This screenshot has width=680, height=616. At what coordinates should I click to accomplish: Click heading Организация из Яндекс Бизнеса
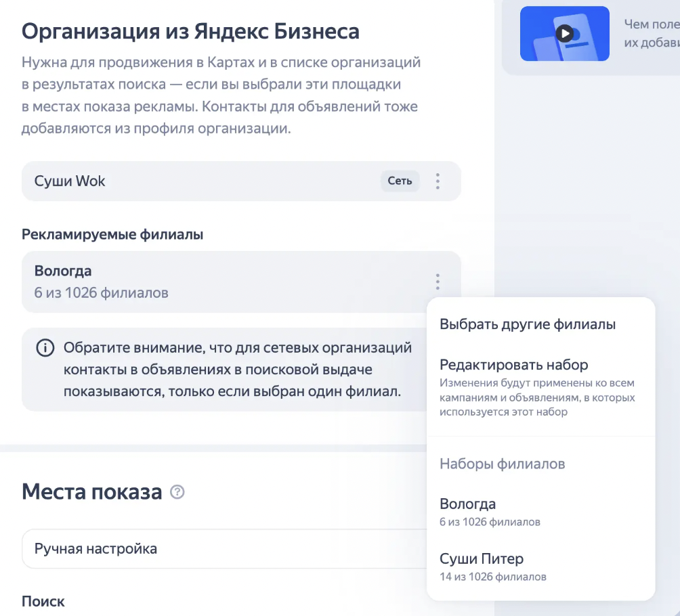pos(190,31)
